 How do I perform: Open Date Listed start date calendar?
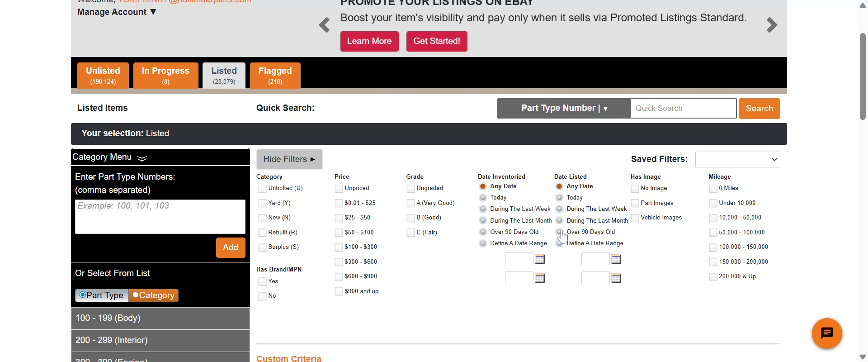[x=616, y=259]
